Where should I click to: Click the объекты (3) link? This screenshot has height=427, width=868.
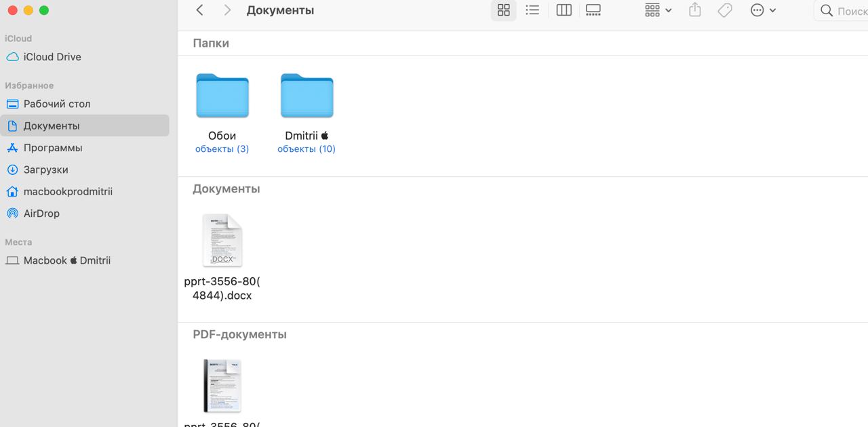(222, 149)
